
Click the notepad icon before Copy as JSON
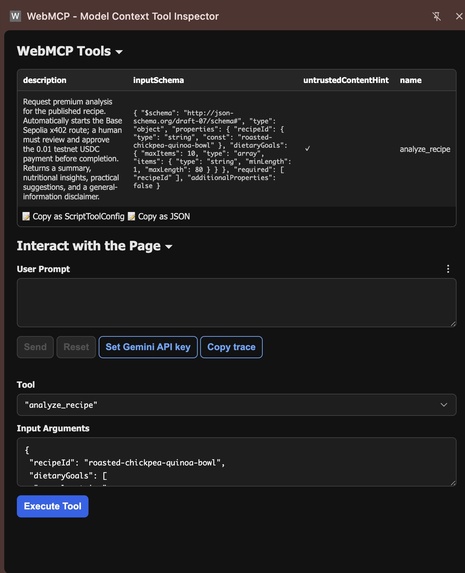tap(131, 216)
